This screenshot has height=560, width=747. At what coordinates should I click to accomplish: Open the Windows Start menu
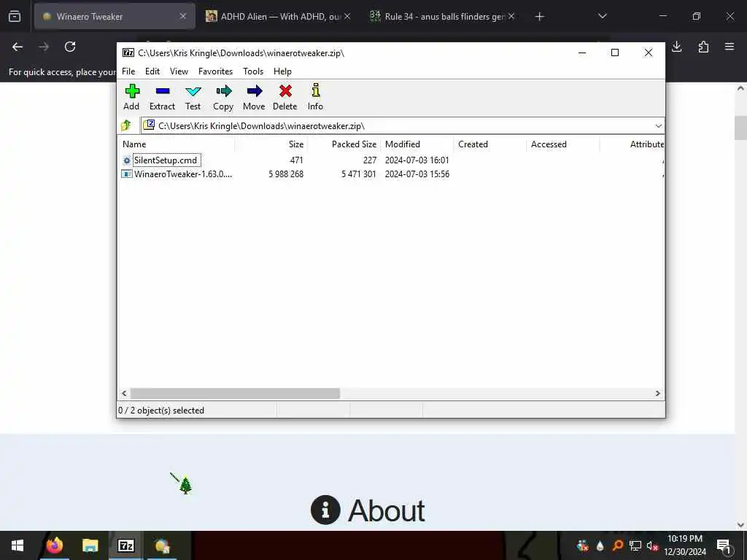18,545
